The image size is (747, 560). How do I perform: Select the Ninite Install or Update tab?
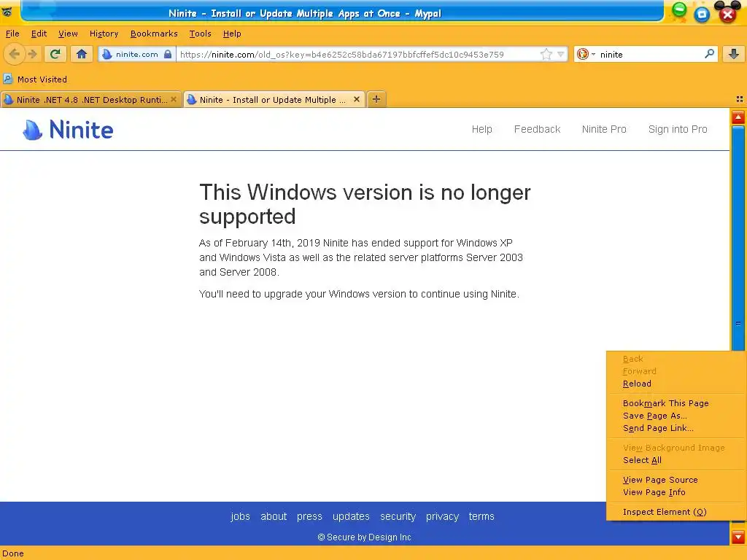click(274, 99)
